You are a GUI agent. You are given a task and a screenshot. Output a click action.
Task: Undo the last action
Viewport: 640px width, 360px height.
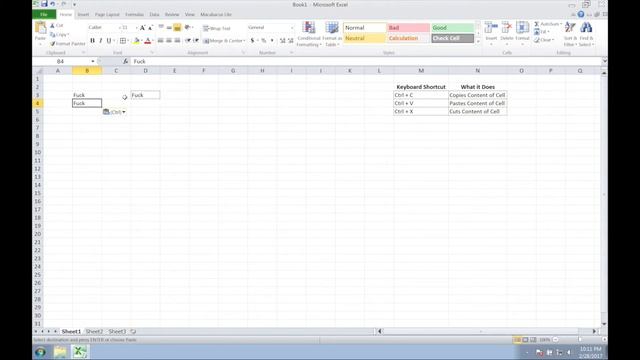(x=53, y=4)
